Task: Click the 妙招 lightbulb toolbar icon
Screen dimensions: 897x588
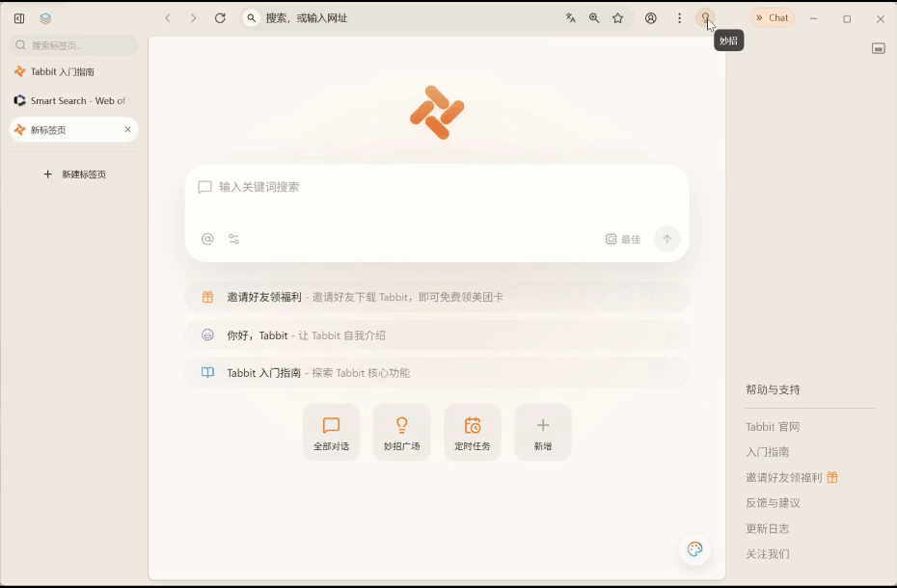Action: (705, 18)
